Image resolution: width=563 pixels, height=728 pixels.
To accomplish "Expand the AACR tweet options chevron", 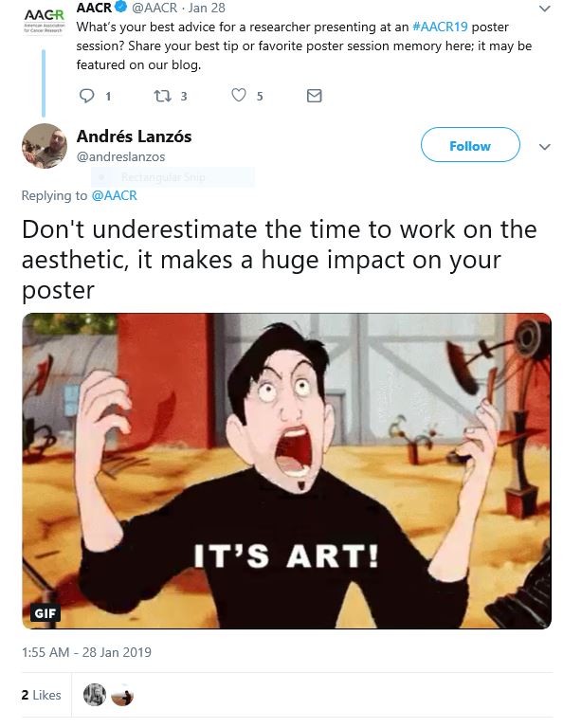I will [x=545, y=9].
